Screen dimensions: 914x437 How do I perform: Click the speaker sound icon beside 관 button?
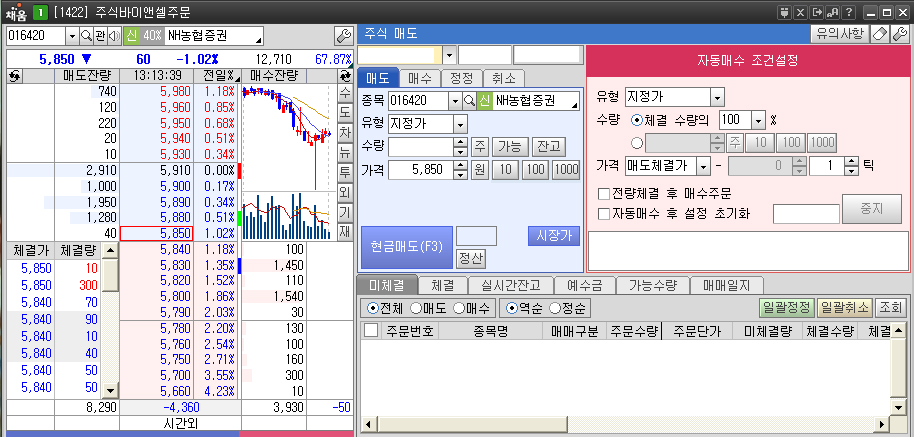[113, 36]
